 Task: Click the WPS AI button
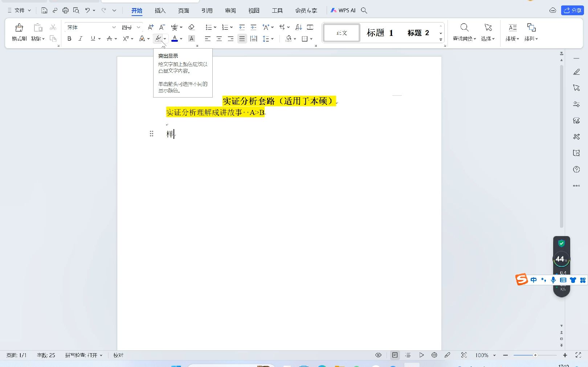click(x=343, y=11)
